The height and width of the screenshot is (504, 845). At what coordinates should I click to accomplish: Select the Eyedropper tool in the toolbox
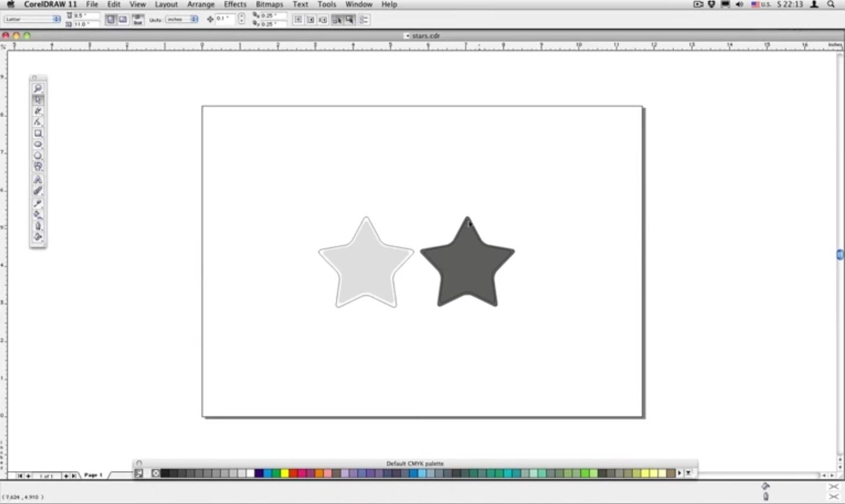(x=38, y=203)
